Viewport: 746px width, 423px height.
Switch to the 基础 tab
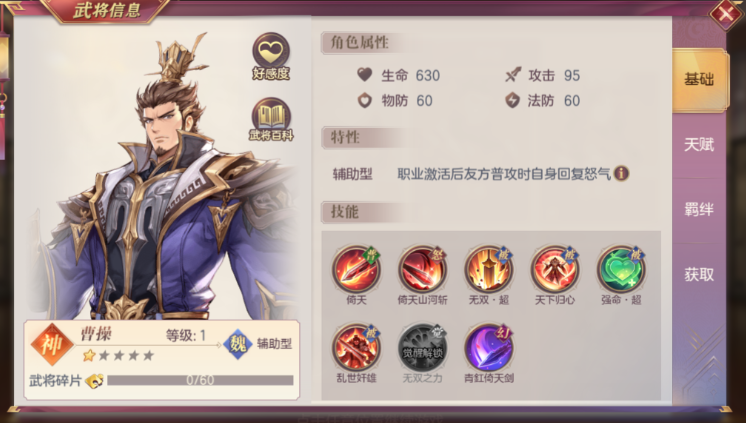click(x=699, y=79)
